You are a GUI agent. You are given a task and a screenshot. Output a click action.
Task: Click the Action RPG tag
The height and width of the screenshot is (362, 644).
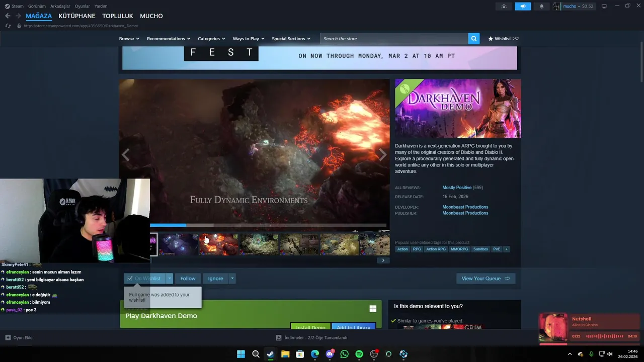436,249
